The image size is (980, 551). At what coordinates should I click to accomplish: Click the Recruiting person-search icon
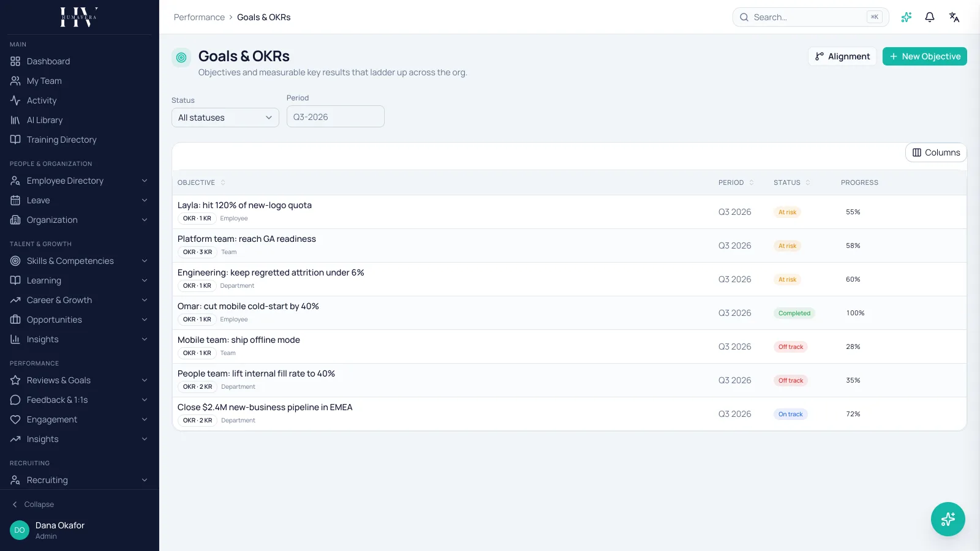click(15, 480)
